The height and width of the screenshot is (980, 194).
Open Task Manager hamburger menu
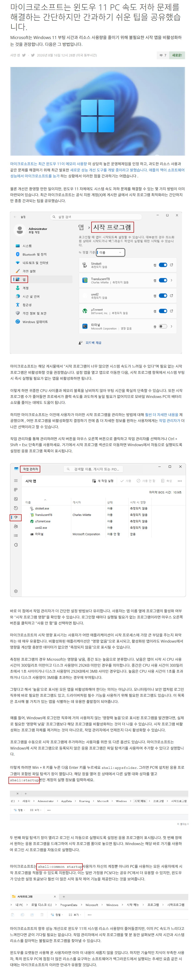[16, 481]
